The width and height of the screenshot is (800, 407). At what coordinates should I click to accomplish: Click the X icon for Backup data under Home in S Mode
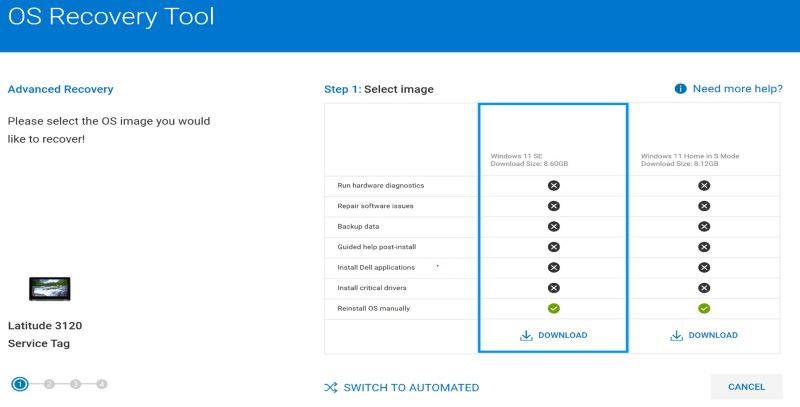point(704,226)
